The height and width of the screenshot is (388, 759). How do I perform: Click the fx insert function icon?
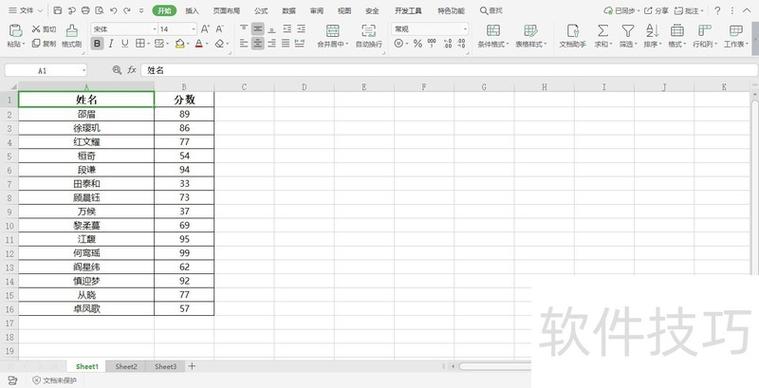(x=132, y=70)
